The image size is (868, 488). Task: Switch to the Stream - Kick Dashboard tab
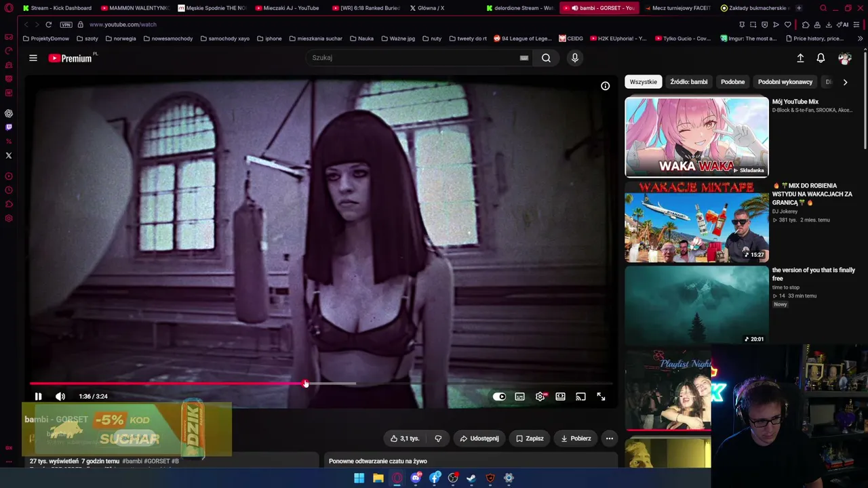click(x=57, y=8)
